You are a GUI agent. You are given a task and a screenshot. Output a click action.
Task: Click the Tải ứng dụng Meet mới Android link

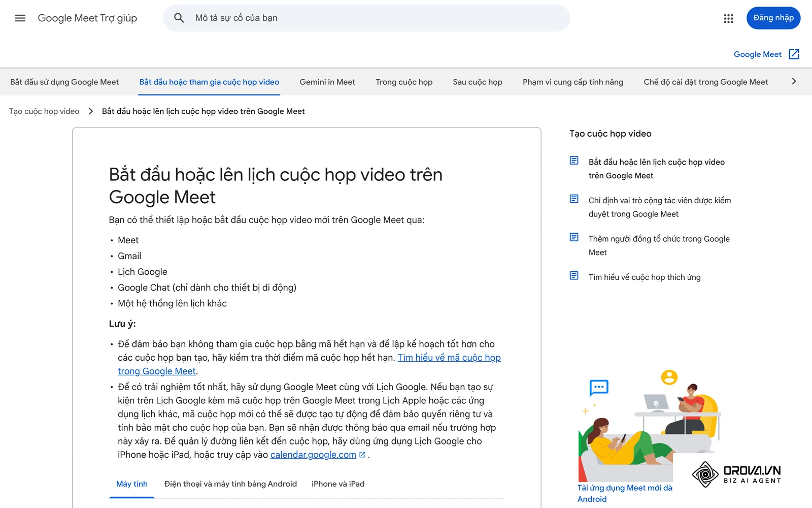click(x=625, y=493)
